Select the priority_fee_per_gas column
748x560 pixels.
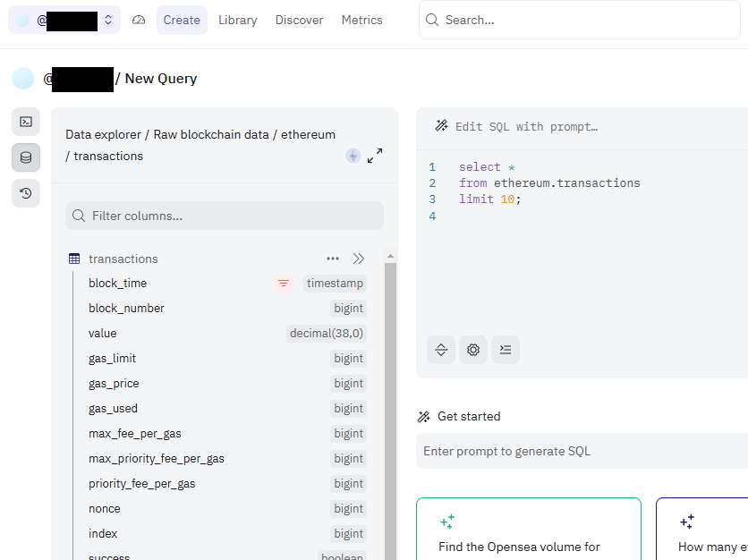tap(141, 484)
